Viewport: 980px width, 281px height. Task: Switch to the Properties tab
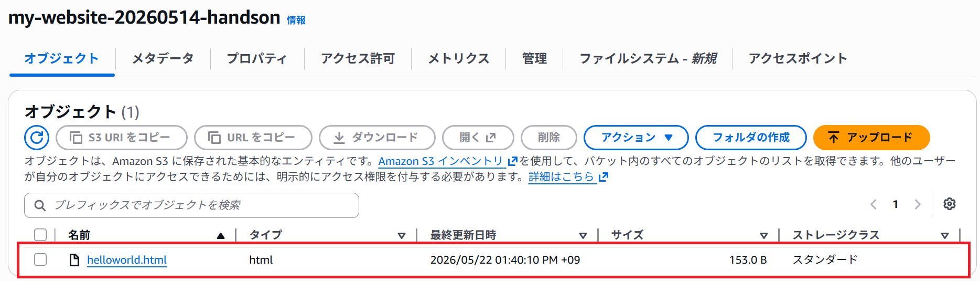point(257,58)
